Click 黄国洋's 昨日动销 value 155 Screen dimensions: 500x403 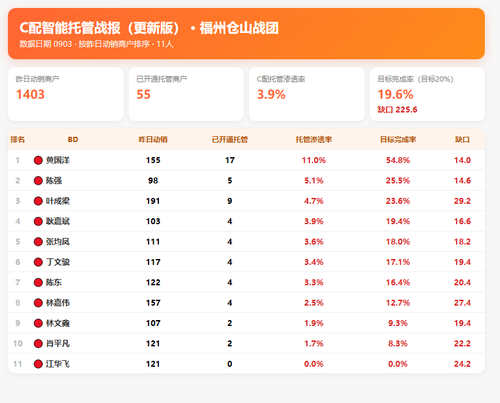point(153,160)
